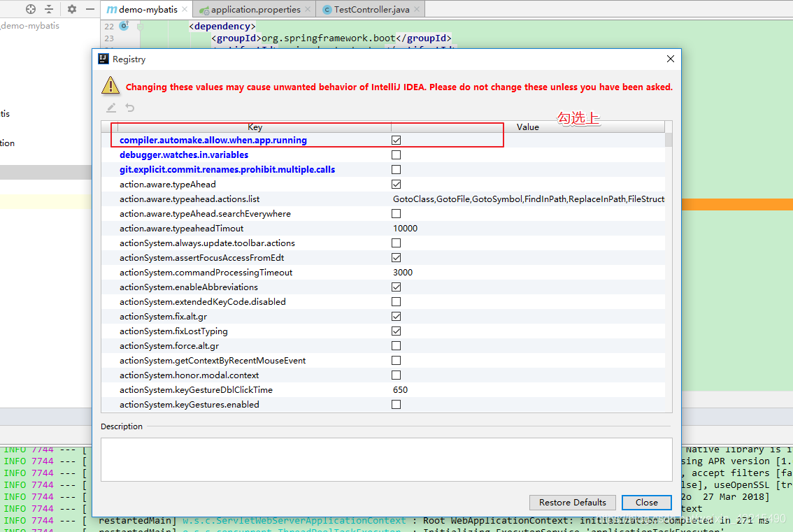This screenshot has width=793, height=532.
Task: Disable compiler.automake.allow.when.app.running checkbox
Action: coord(396,140)
